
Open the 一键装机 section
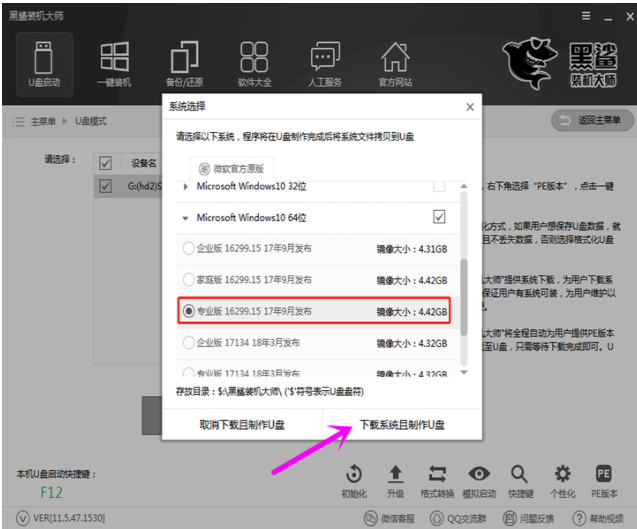pos(115,64)
